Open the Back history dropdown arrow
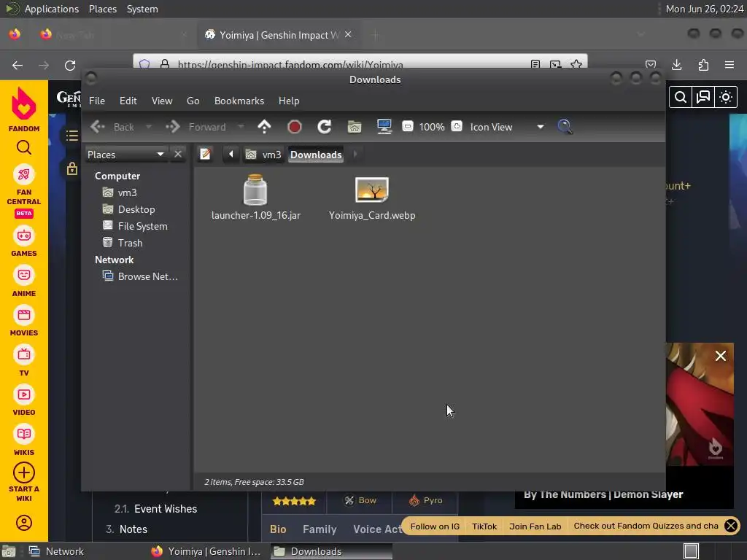 click(x=149, y=127)
